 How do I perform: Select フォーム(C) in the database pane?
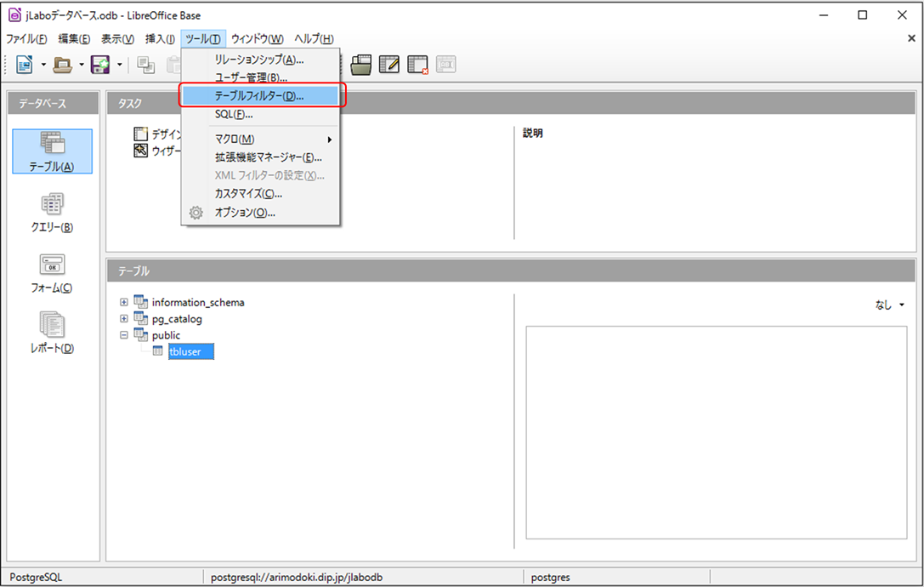[53, 273]
